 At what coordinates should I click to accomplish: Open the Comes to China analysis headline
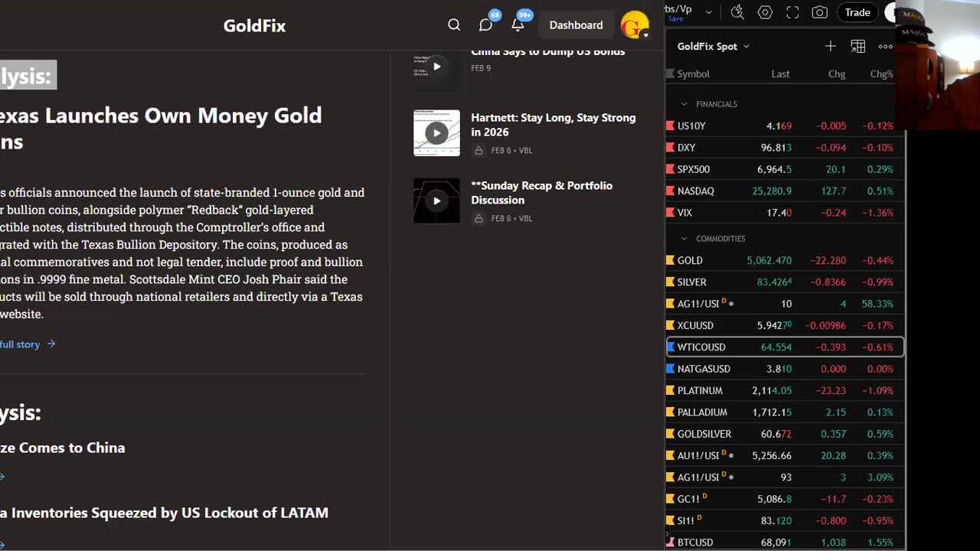coord(63,448)
